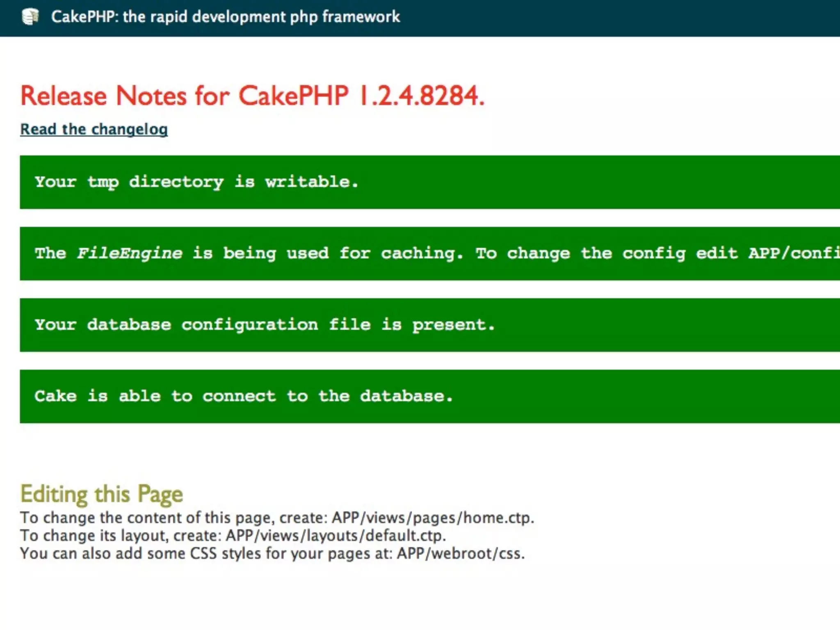840x630 pixels.
Task: Click the italic FileEngine word
Action: (x=130, y=253)
